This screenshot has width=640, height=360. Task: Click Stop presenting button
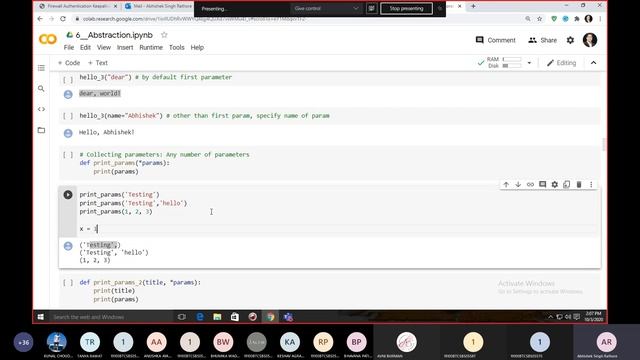(406, 9)
